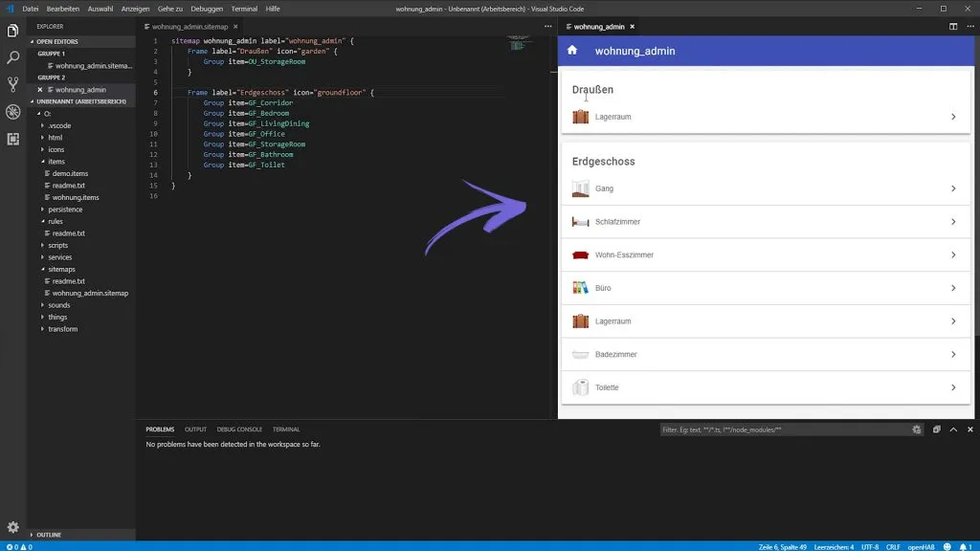980x551 pixels.
Task: Open the feedback smiley in status bar
Action: (947, 546)
